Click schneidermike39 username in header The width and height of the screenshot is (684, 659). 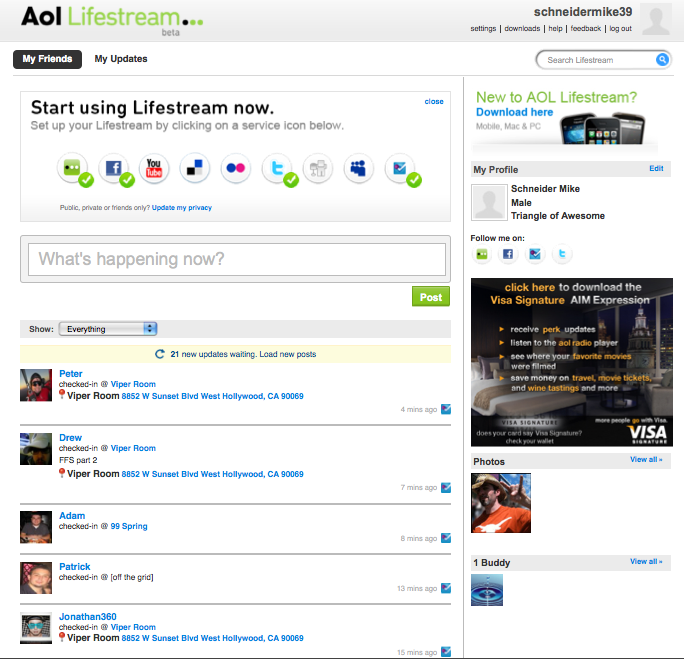583,12
